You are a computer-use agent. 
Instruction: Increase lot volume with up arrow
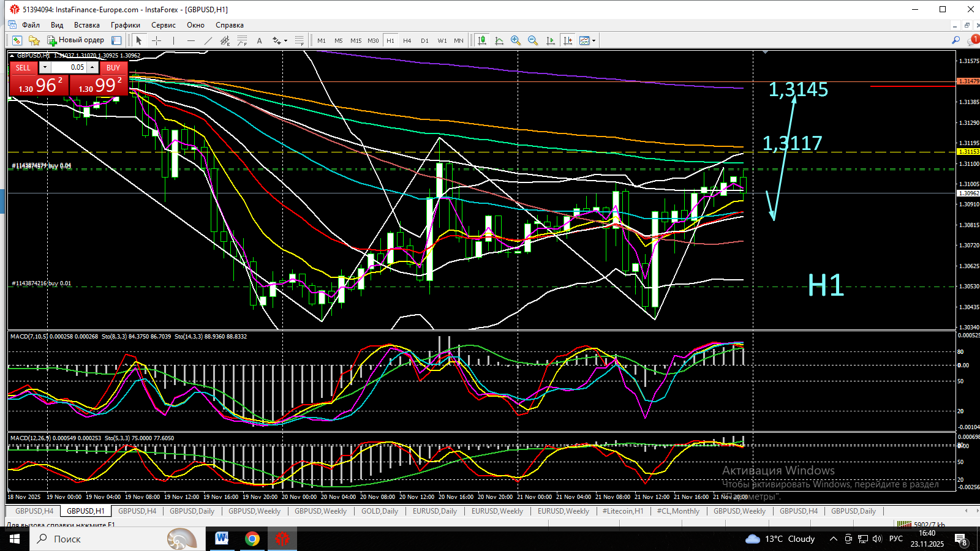[92, 67]
